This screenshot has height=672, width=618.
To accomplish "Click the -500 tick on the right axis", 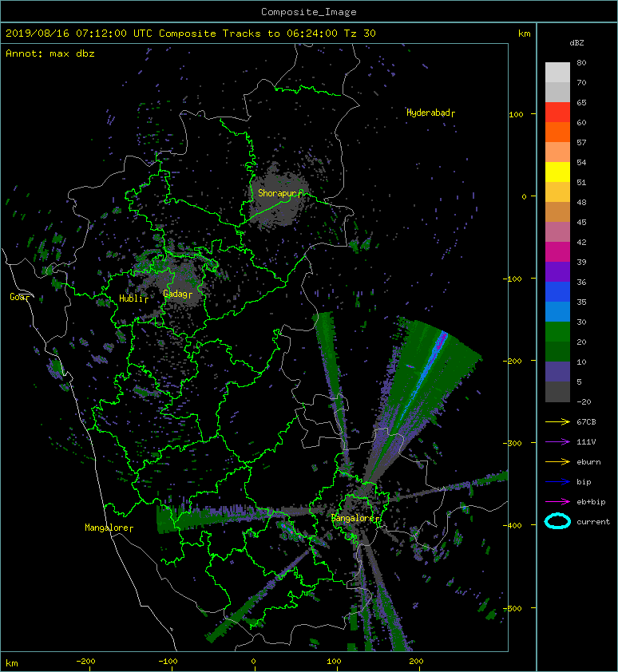I will [512, 609].
